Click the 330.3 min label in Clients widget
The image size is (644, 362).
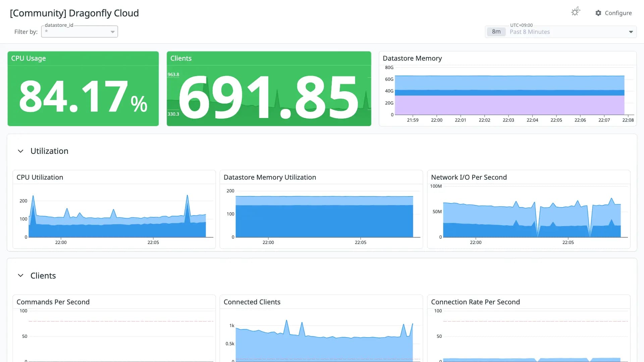[x=173, y=114]
